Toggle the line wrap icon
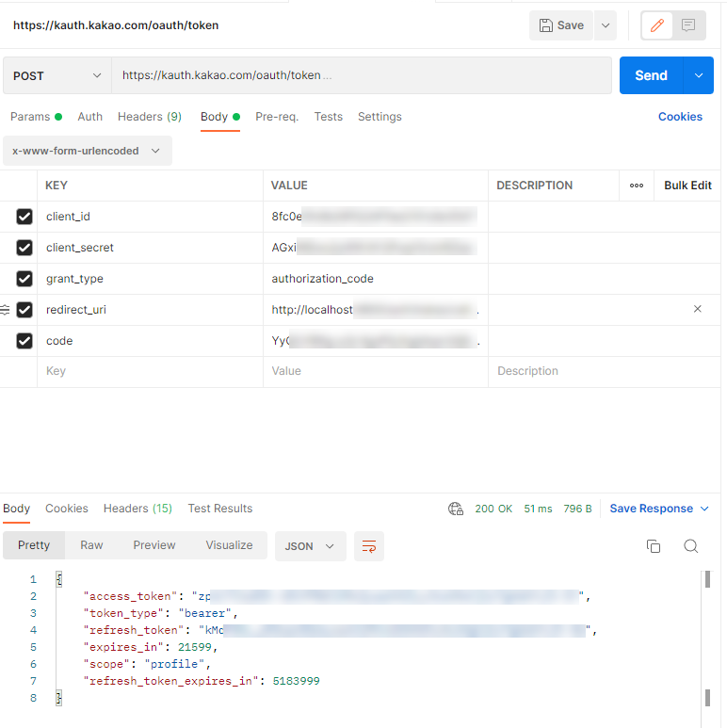This screenshot has width=727, height=728. [x=369, y=546]
